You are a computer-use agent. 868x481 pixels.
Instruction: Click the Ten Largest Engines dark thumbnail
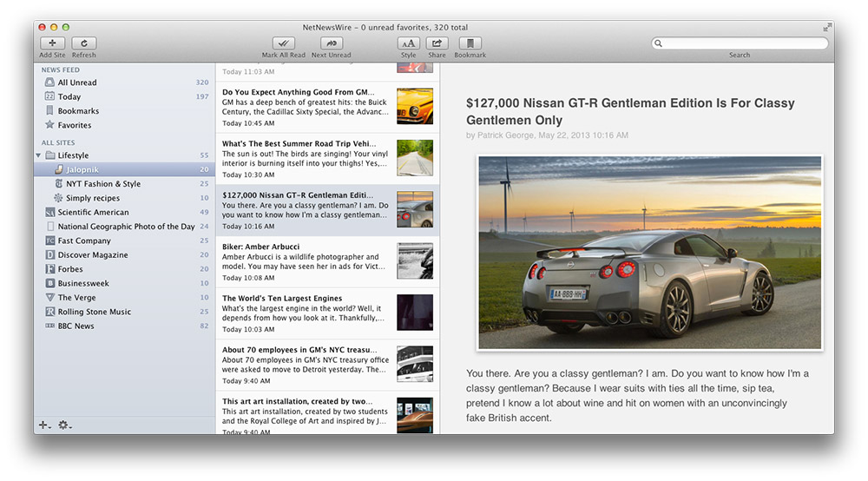point(415,313)
